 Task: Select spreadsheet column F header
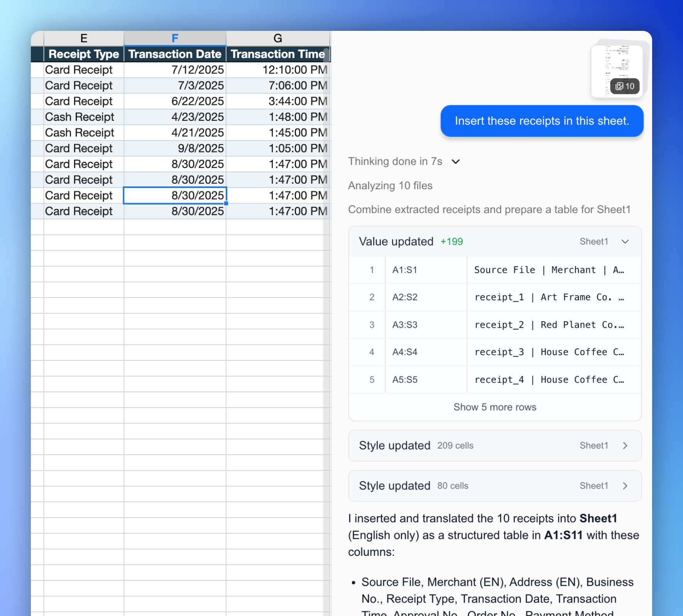[x=174, y=38]
